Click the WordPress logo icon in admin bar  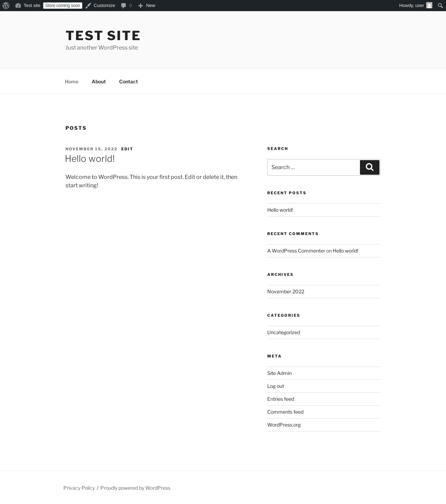pos(6,6)
